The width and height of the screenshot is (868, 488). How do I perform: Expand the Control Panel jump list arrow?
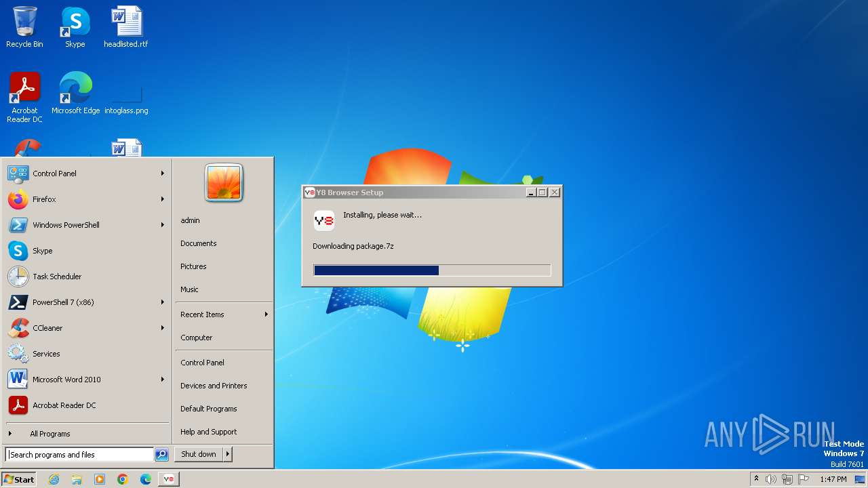163,174
